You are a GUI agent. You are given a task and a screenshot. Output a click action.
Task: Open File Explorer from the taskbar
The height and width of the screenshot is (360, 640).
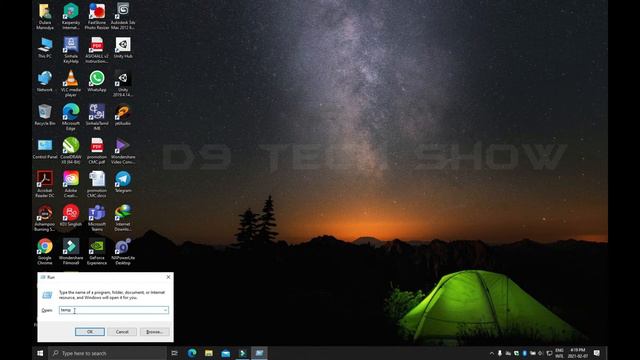[x=209, y=353]
